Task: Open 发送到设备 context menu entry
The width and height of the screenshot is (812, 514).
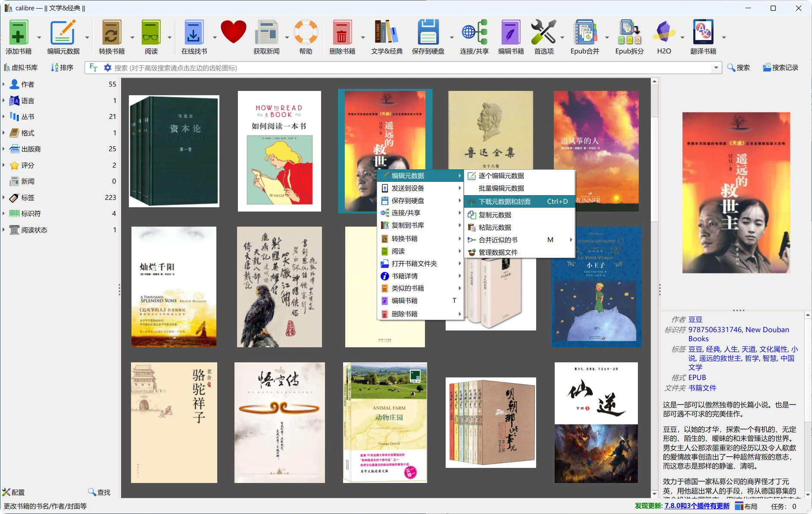Action: [421, 188]
